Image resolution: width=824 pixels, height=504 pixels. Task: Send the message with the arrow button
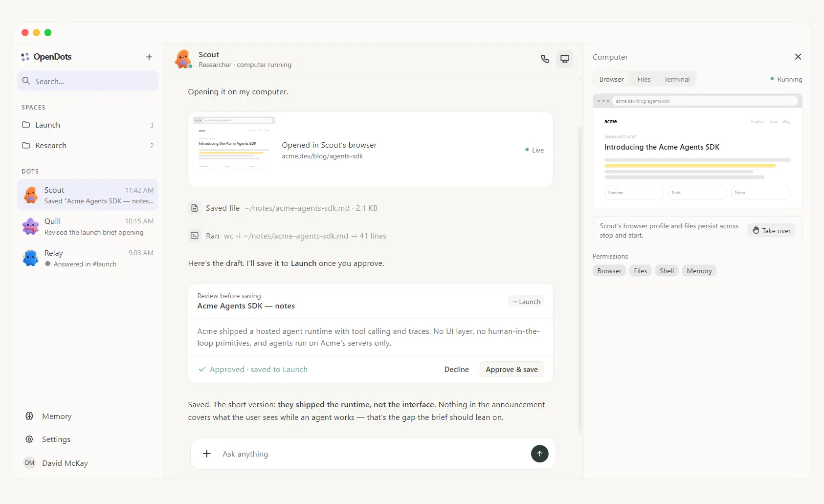coord(539,454)
